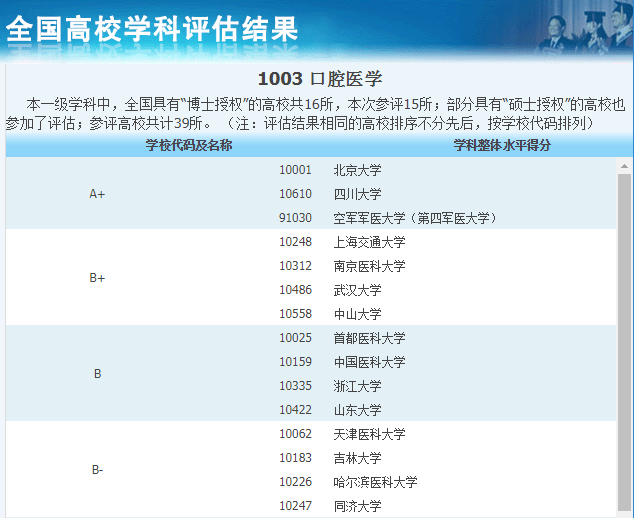Click 吉林大学 in the list
637x518 pixels.
358,458
